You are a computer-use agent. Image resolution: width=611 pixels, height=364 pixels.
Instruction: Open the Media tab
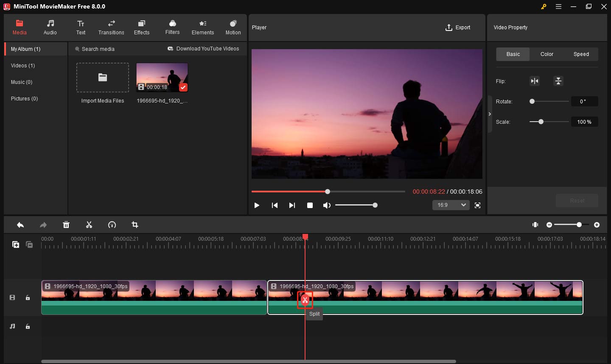click(20, 27)
